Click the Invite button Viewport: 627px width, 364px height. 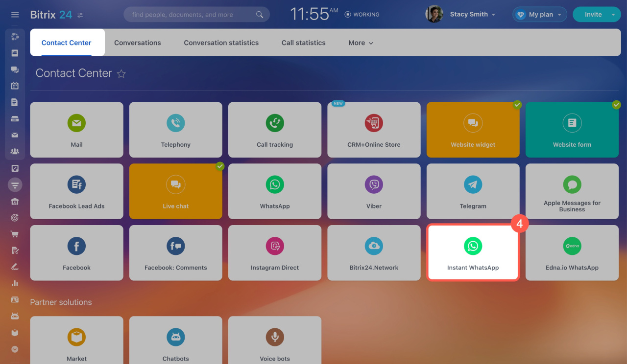click(593, 15)
